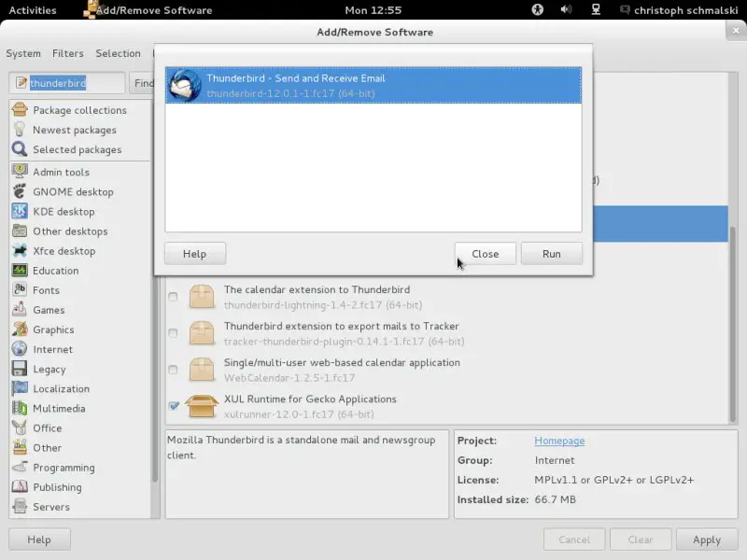Click the thunderbird-lightning package icon
The height and width of the screenshot is (560, 747).
tap(202, 297)
